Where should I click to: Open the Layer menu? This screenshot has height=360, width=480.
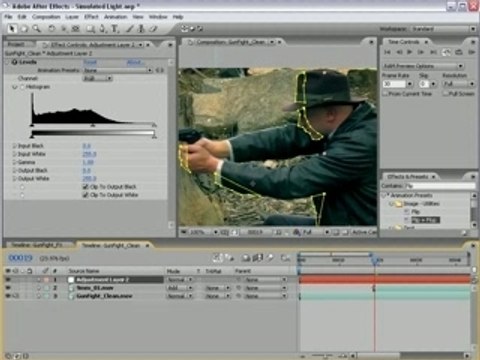coord(72,17)
